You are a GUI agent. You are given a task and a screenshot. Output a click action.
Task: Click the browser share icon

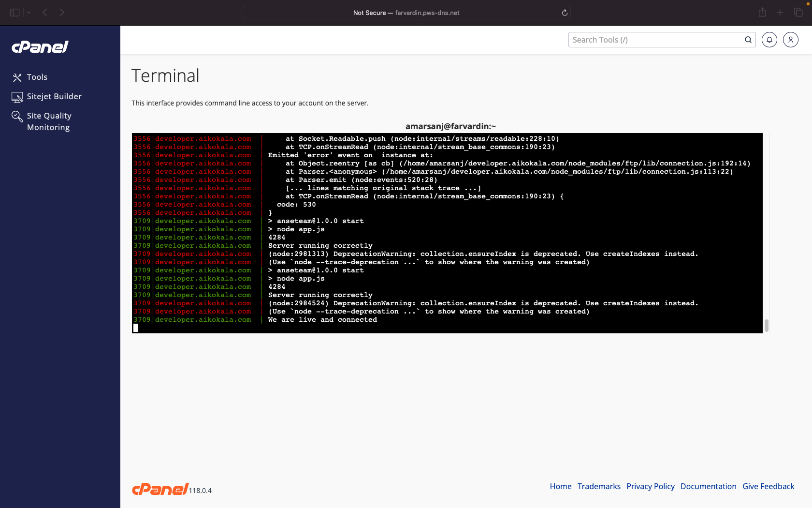click(x=762, y=13)
